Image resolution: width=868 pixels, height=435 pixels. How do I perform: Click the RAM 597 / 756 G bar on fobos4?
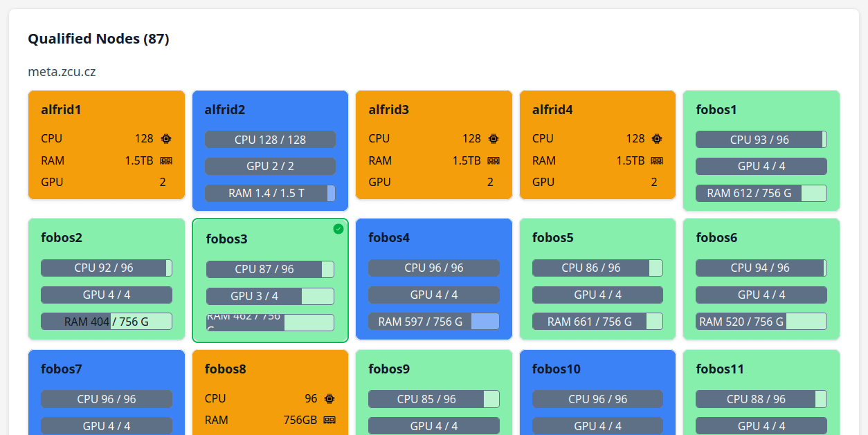[433, 322]
